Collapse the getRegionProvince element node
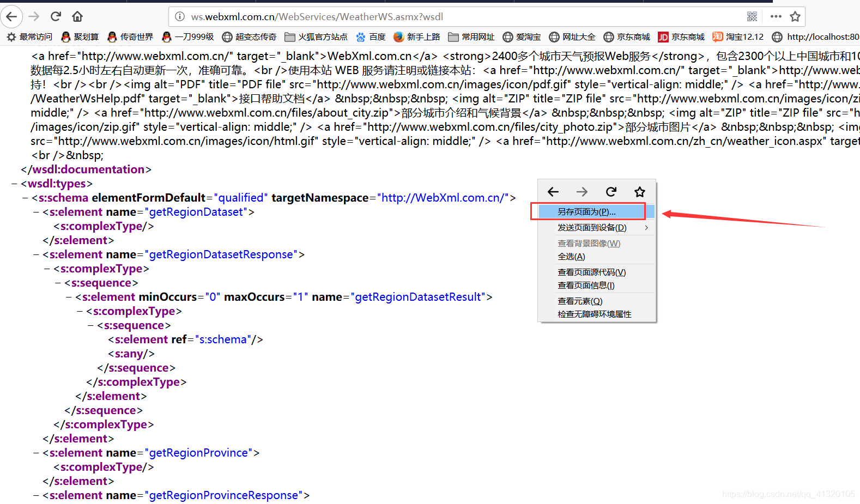Image resolution: width=860 pixels, height=504 pixels. click(37, 453)
